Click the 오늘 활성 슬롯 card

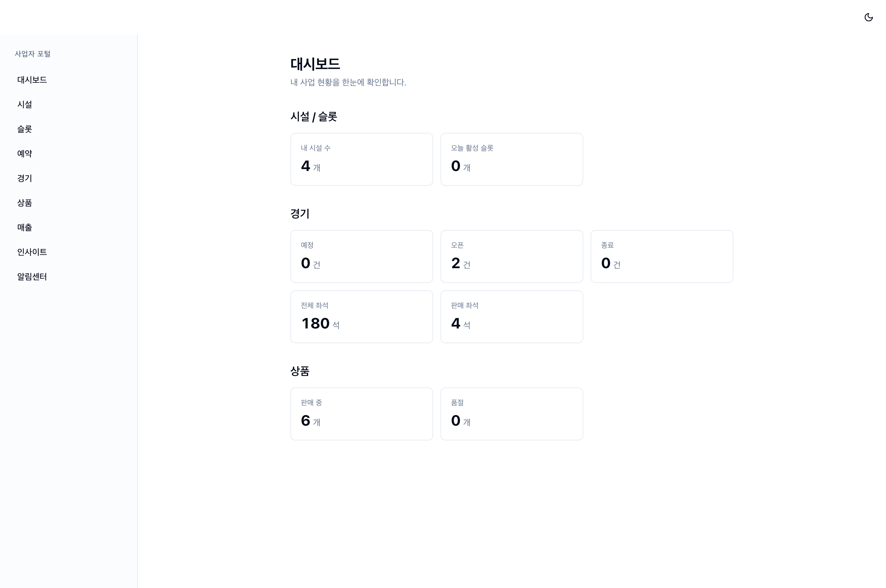(512, 159)
